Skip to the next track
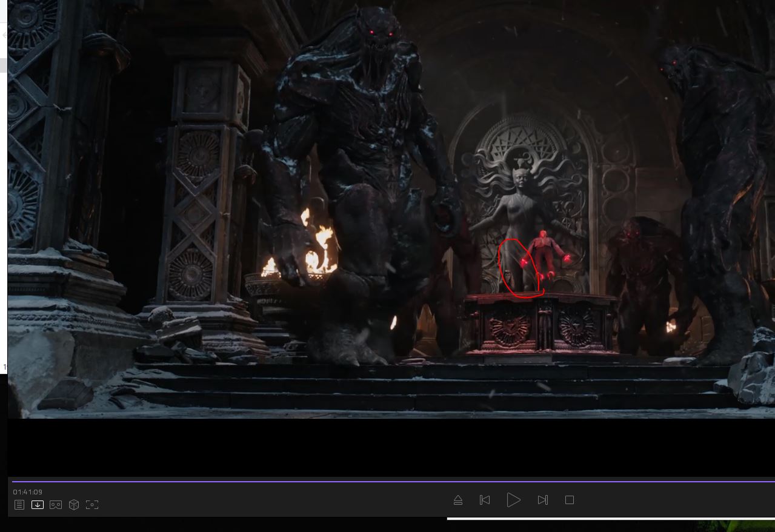 pos(542,500)
